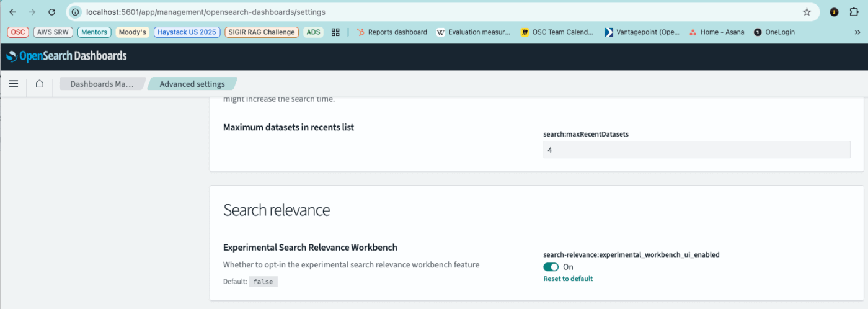Open the browser extensions puzzle icon
Screen dimensions: 868x309
pos(854,12)
